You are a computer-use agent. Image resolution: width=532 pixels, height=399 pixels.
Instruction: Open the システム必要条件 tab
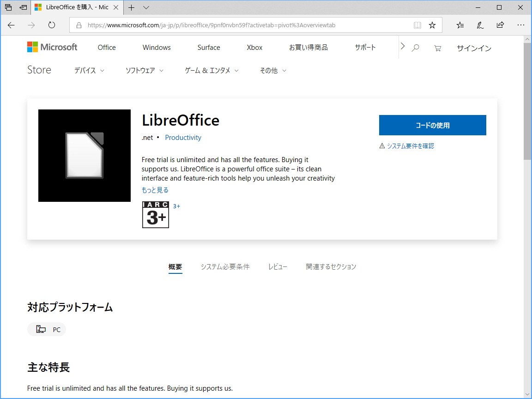point(225,266)
